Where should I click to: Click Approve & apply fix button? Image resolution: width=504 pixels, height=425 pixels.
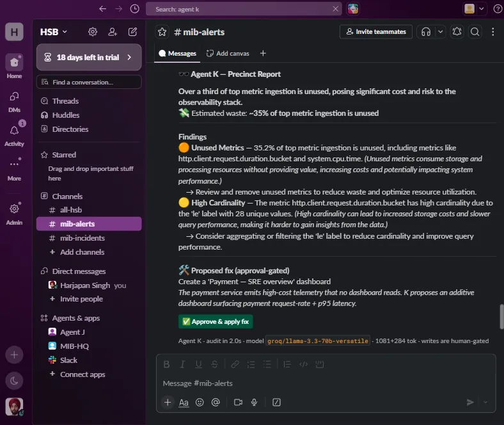216,321
